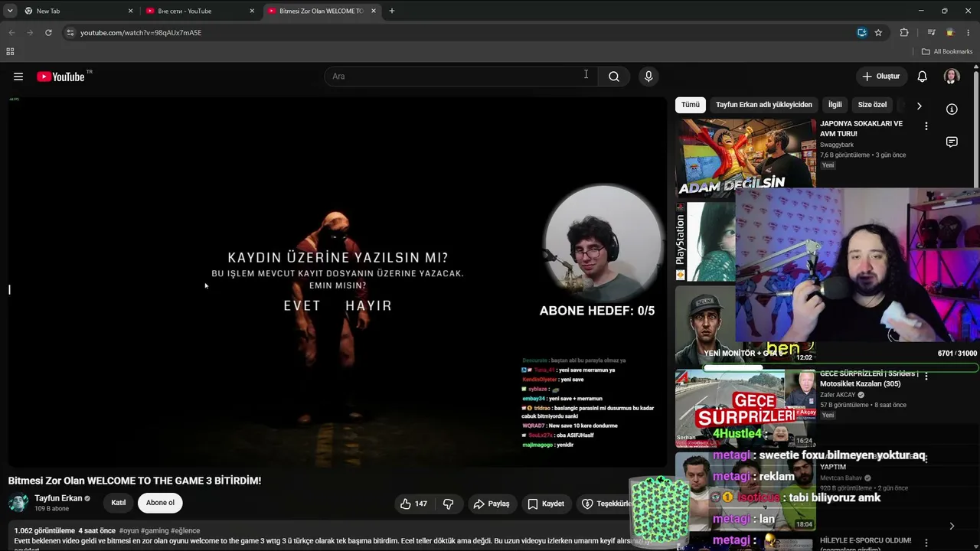
Task: Bookmark this page with the star icon
Action: pyautogui.click(x=878, y=33)
